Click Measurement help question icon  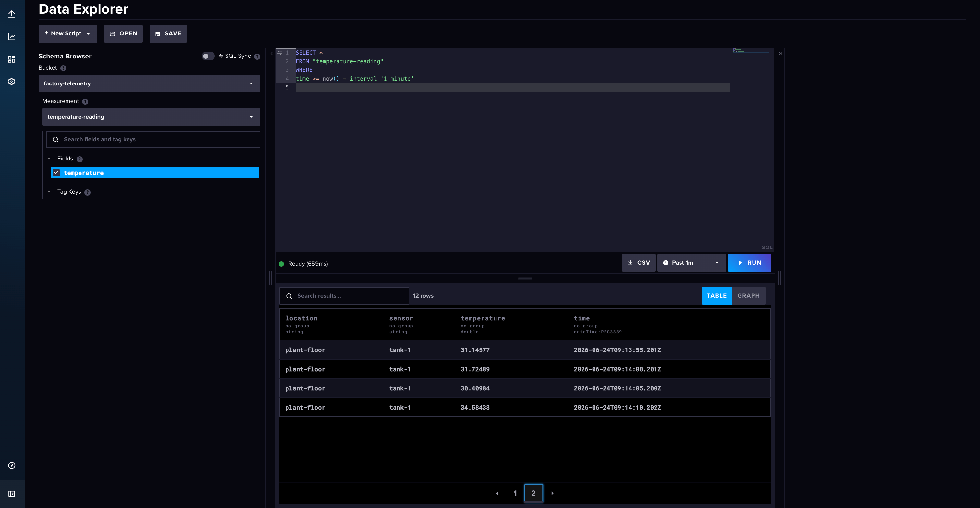pos(85,102)
